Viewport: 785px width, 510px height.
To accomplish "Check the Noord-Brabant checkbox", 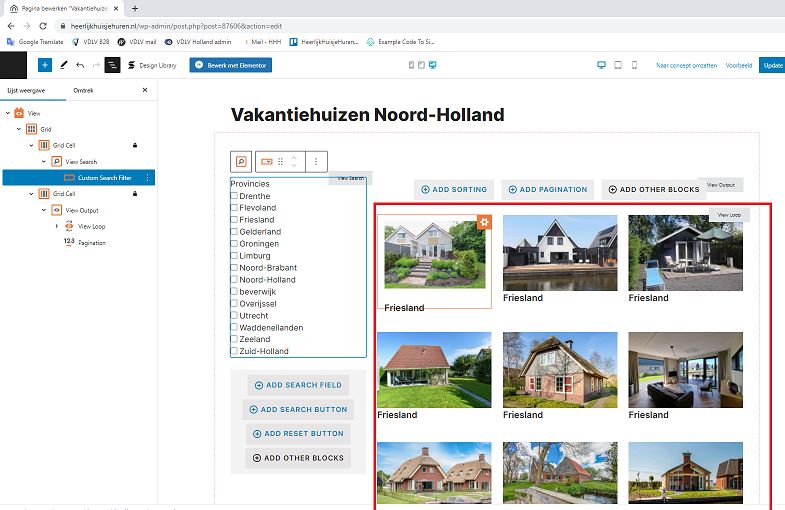I will pos(234,268).
